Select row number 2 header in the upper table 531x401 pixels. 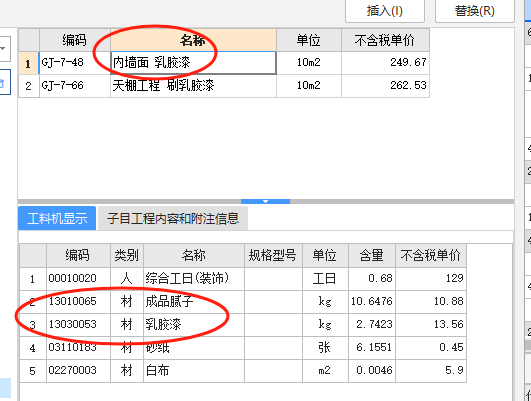29,86
